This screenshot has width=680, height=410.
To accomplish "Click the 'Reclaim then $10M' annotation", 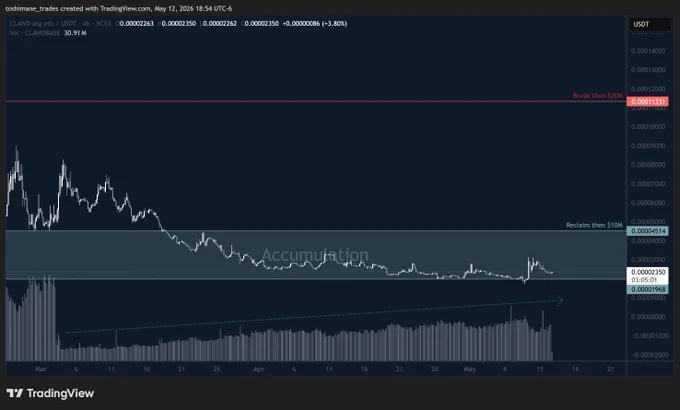I will pos(594,225).
